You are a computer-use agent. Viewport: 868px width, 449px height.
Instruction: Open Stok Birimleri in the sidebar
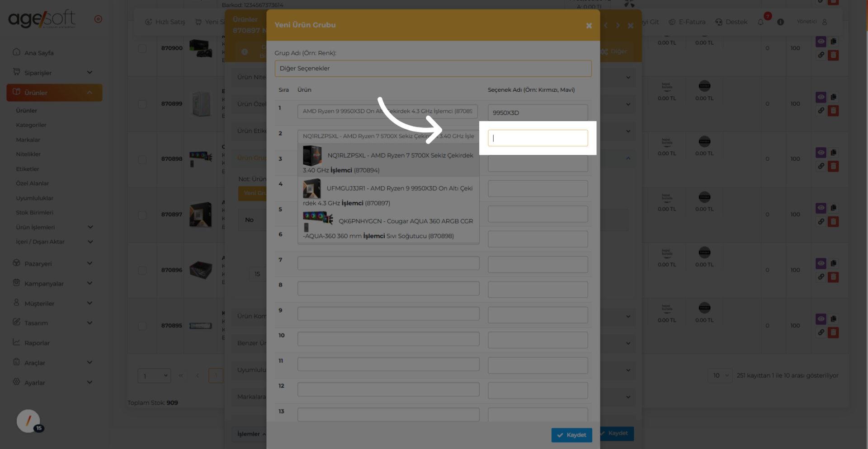(x=35, y=212)
